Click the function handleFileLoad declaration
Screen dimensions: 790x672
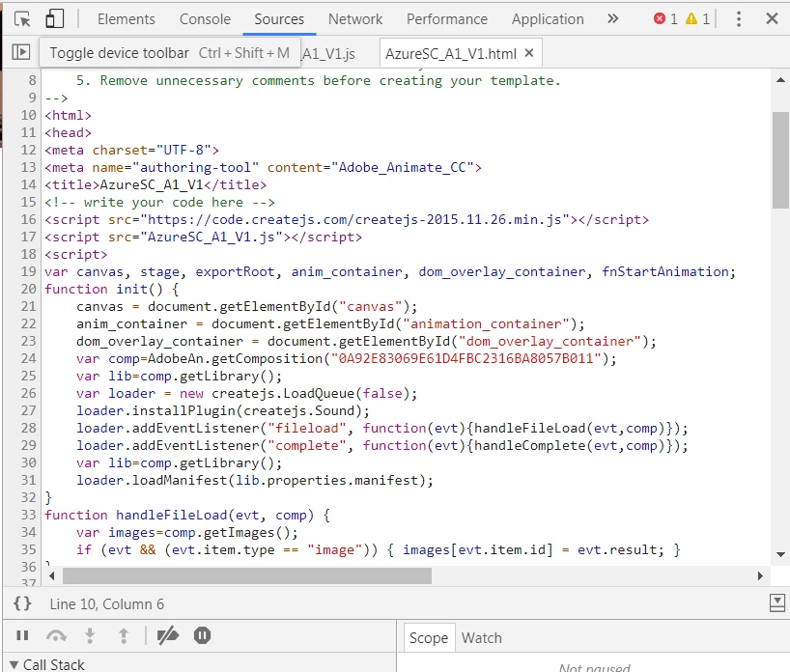pos(187,516)
